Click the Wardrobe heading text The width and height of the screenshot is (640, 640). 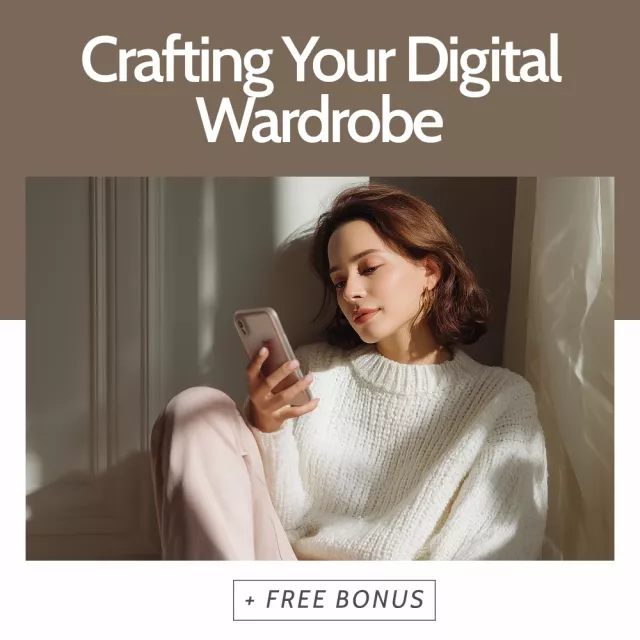coord(320,120)
